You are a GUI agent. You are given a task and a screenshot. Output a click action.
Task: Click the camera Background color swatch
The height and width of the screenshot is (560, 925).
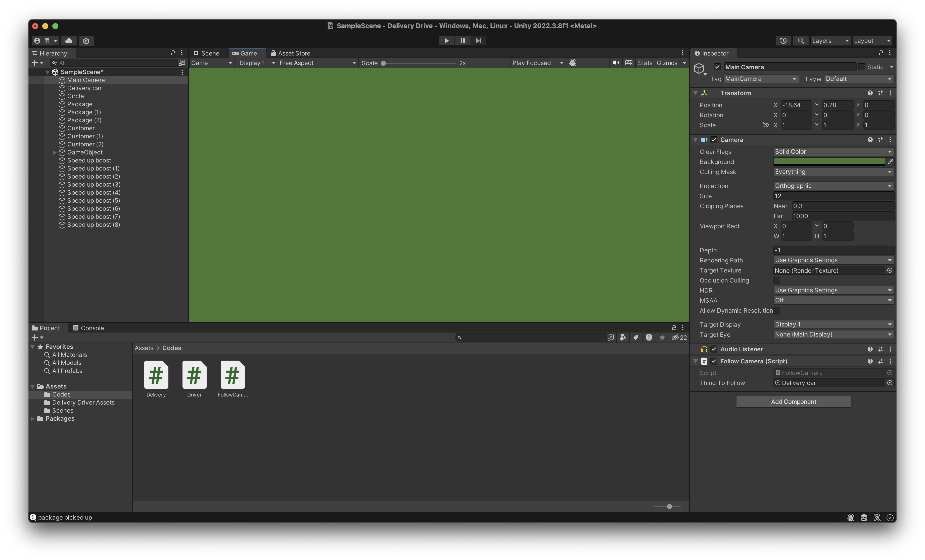click(x=829, y=162)
